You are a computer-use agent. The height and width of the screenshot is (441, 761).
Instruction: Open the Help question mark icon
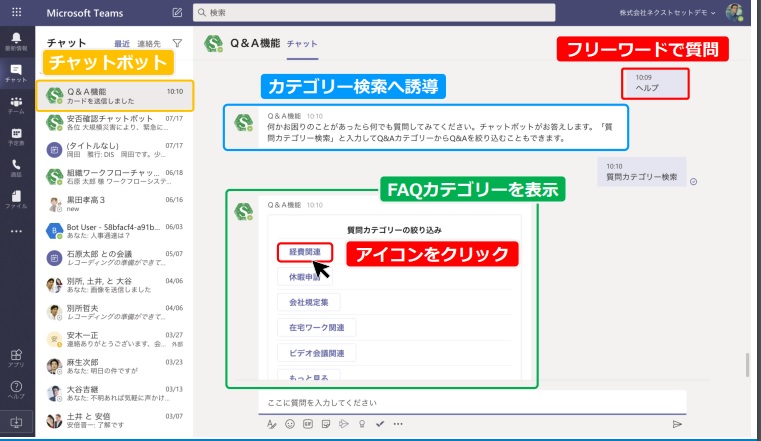[x=16, y=390]
